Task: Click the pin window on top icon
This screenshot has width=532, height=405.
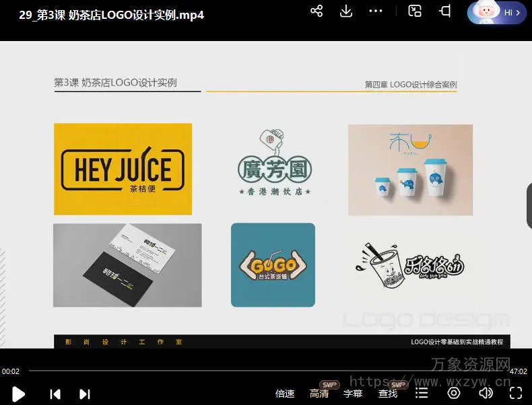Action: [x=445, y=11]
